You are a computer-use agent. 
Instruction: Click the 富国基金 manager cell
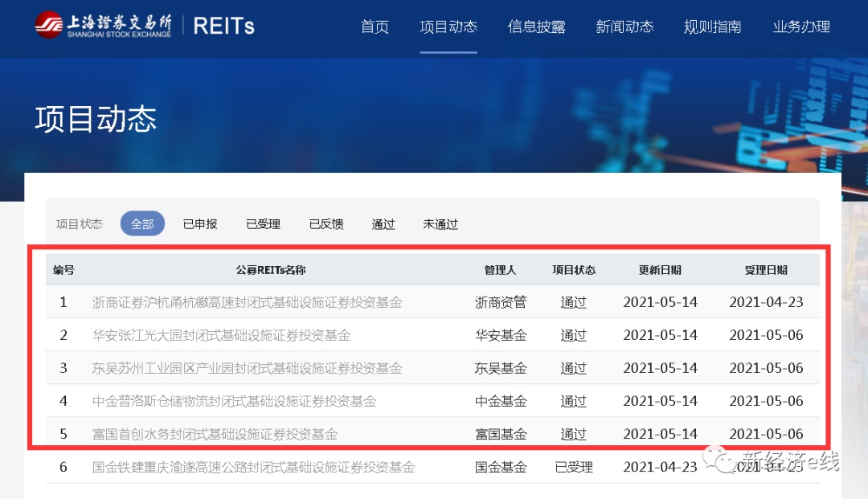click(501, 434)
